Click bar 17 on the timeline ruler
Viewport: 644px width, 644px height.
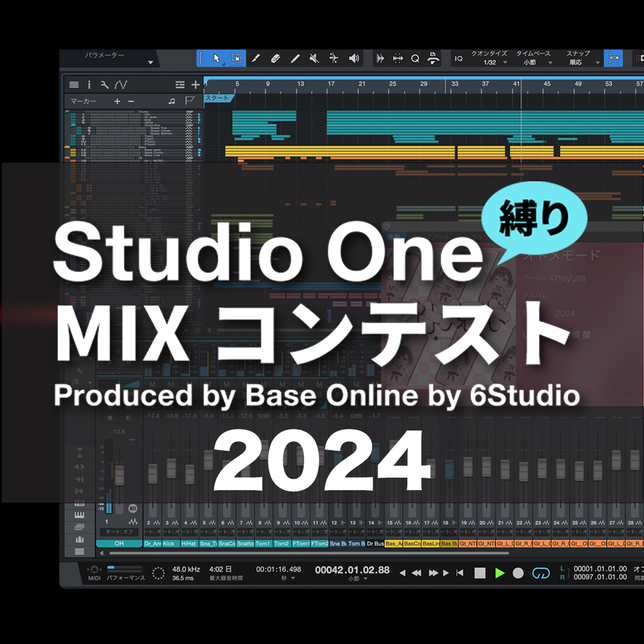331,84
